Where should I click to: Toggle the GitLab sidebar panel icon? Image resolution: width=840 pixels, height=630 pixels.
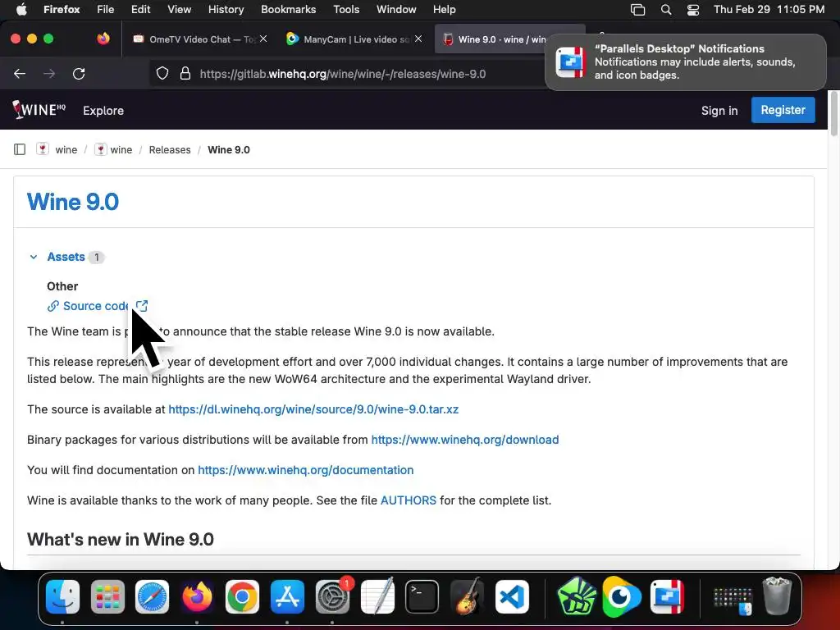tap(20, 149)
